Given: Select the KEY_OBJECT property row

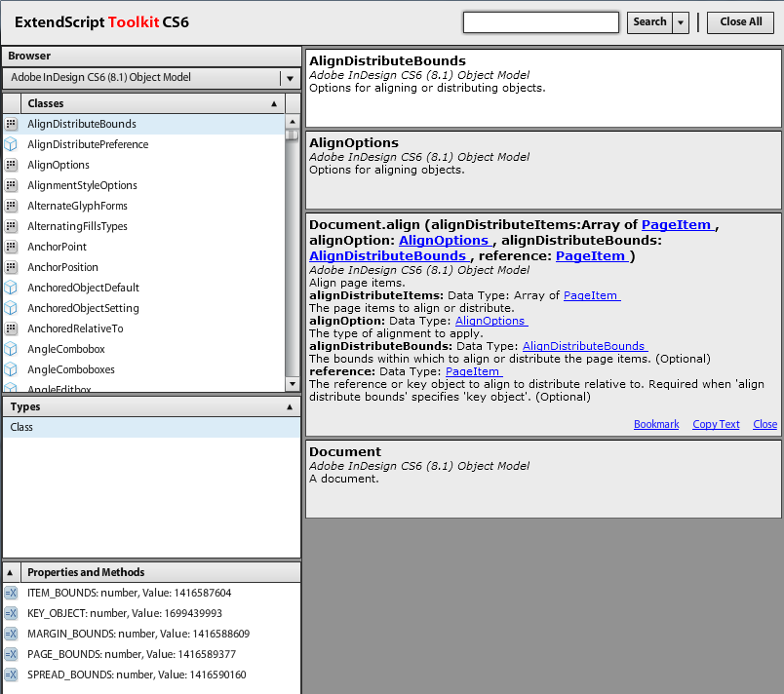Looking at the screenshot, I should (x=151, y=613).
